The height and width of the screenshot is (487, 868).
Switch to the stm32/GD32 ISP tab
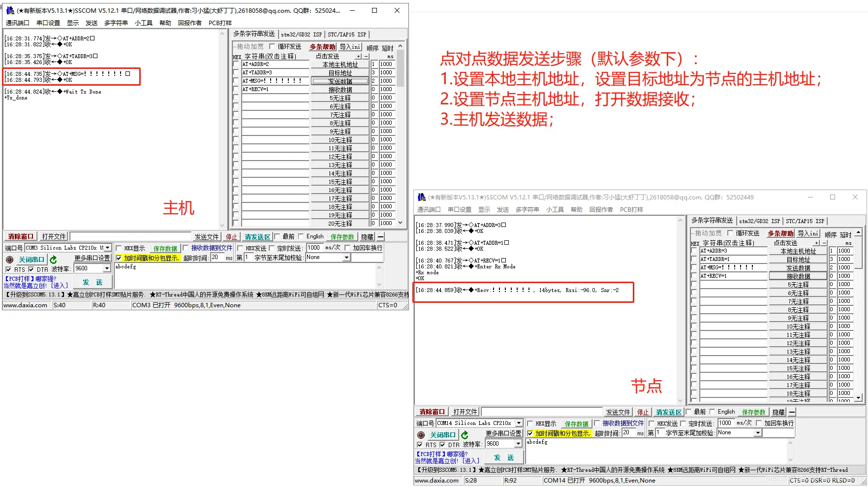tap(301, 34)
